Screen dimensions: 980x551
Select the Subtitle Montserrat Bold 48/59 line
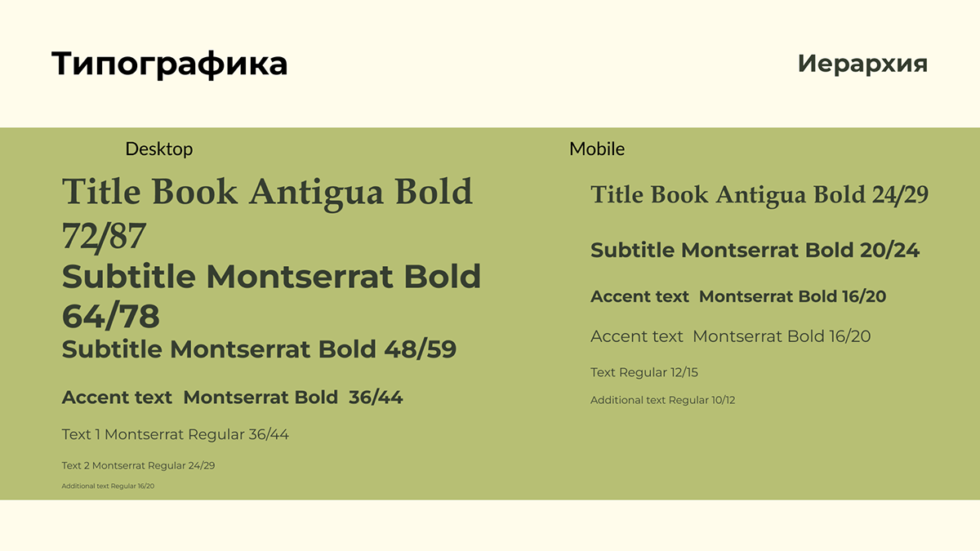point(259,349)
